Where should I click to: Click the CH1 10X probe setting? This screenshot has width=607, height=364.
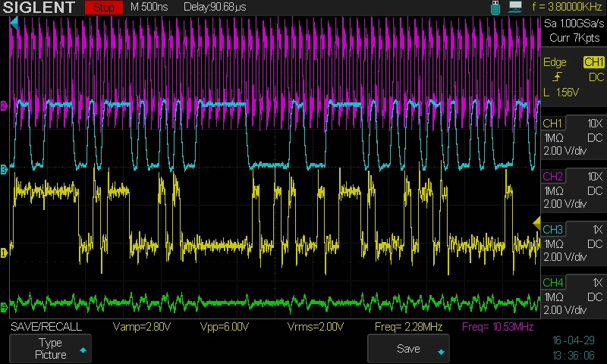[595, 124]
